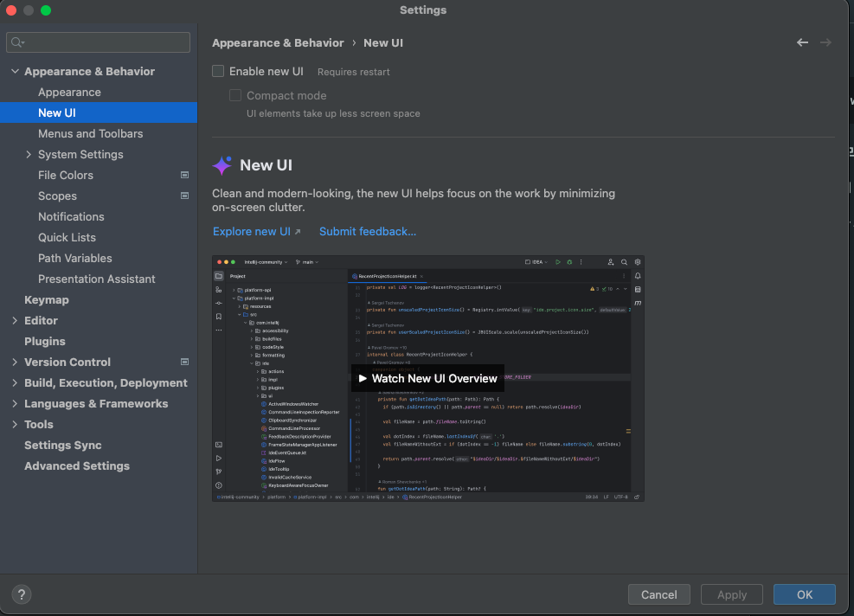Click the user account icon in preview toolbar
Image resolution: width=854 pixels, height=616 pixels.
point(611,262)
